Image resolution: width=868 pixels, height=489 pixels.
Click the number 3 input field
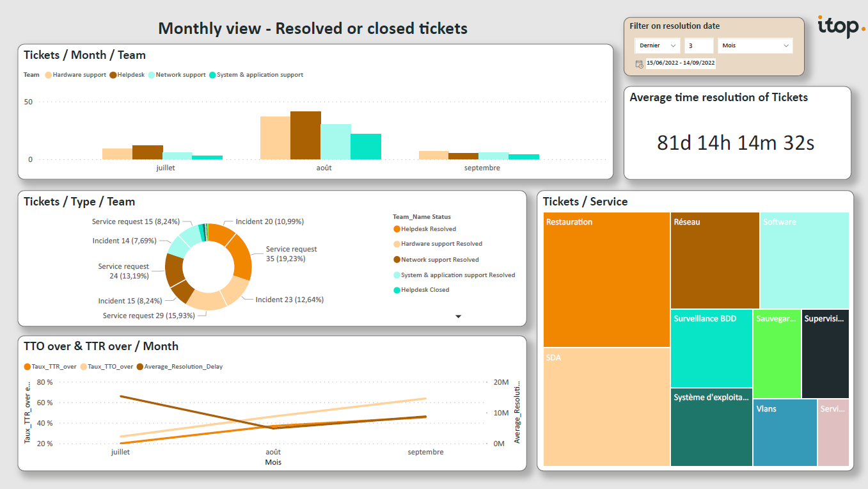tap(698, 45)
